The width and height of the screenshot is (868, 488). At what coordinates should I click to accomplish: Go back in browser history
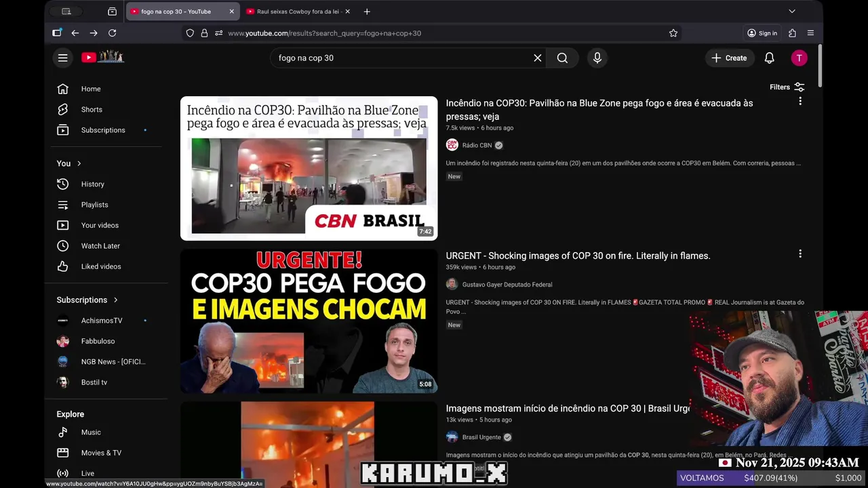click(75, 33)
